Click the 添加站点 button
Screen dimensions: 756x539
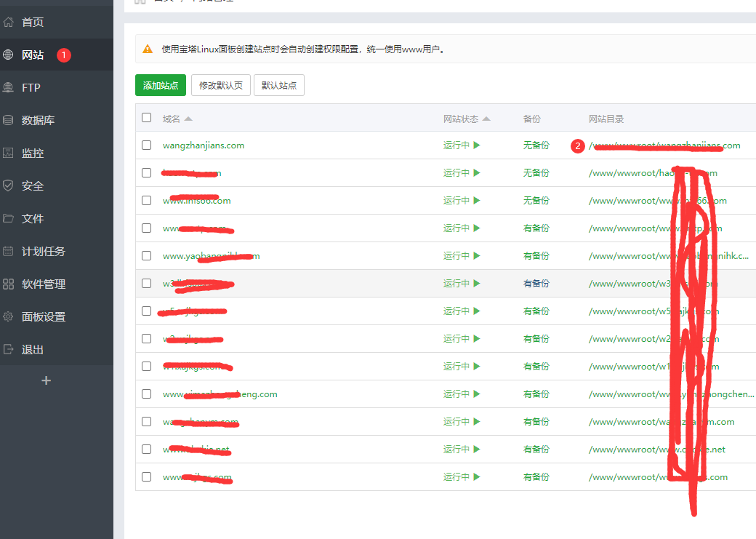[x=160, y=84]
